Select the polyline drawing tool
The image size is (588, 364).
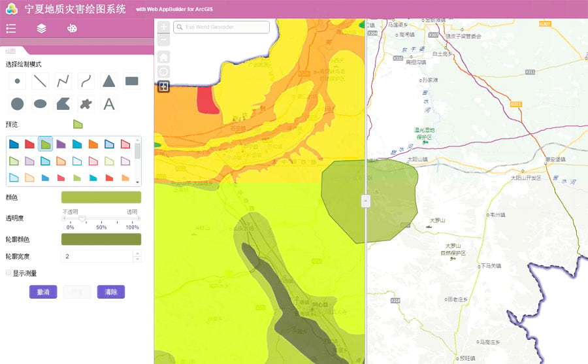pos(63,82)
